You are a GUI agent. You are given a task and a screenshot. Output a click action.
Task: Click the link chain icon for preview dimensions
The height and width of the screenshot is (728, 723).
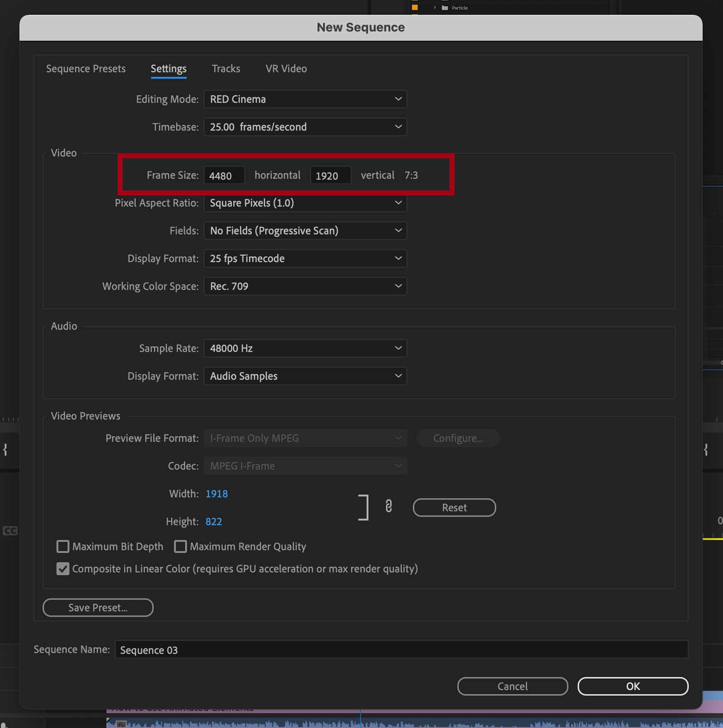[388, 506]
